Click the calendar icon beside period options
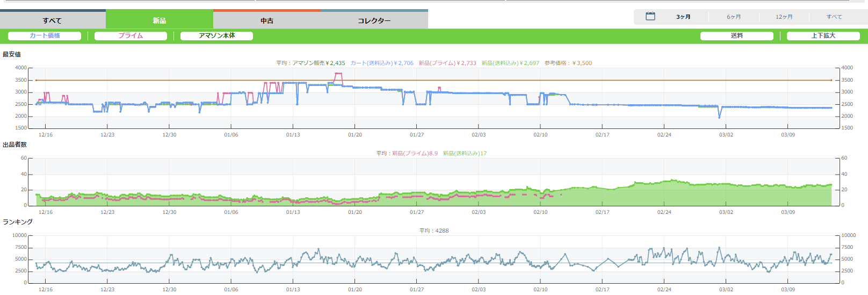Screen dimensions: 868x295 [x=650, y=17]
